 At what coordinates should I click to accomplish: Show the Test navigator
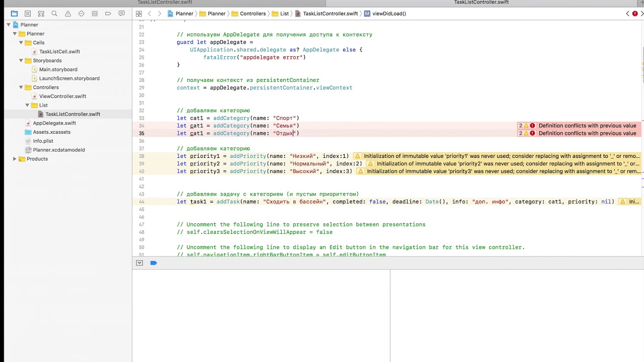tap(82, 14)
